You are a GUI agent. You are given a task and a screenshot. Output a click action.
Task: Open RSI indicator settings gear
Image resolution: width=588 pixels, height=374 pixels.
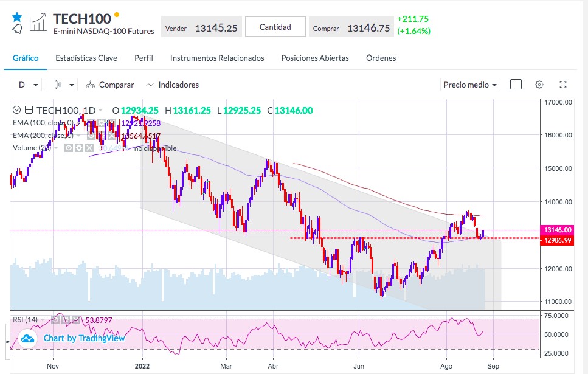point(66,320)
